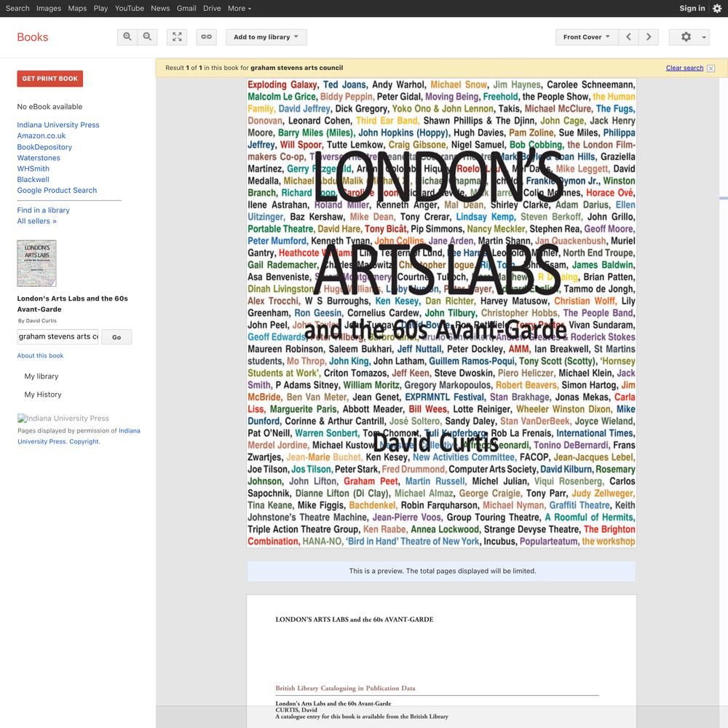728x728 pixels.
Task: Click Find in a library
Action: click(x=43, y=210)
